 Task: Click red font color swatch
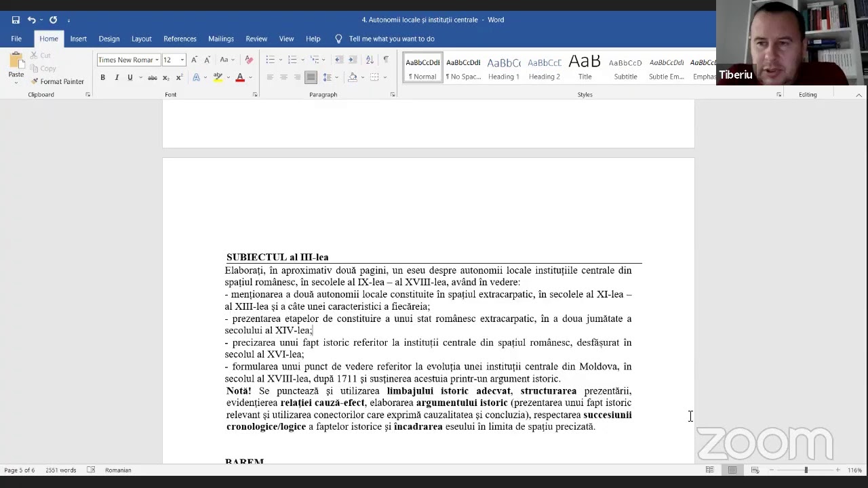[239, 77]
